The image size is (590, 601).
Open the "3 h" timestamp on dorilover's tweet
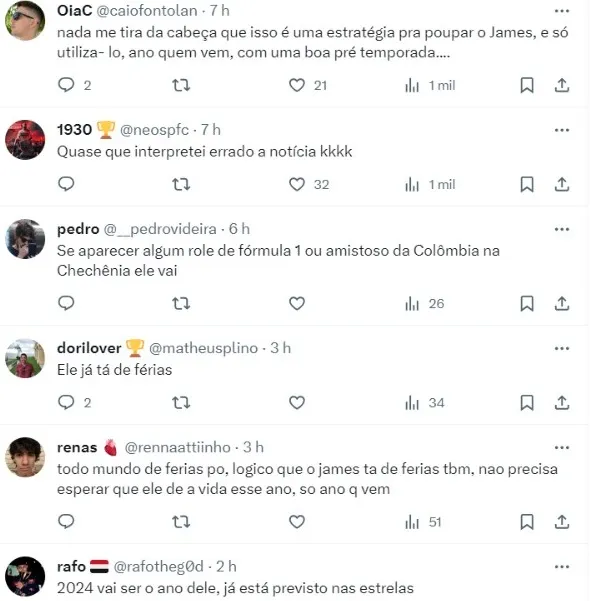pyautogui.click(x=281, y=348)
